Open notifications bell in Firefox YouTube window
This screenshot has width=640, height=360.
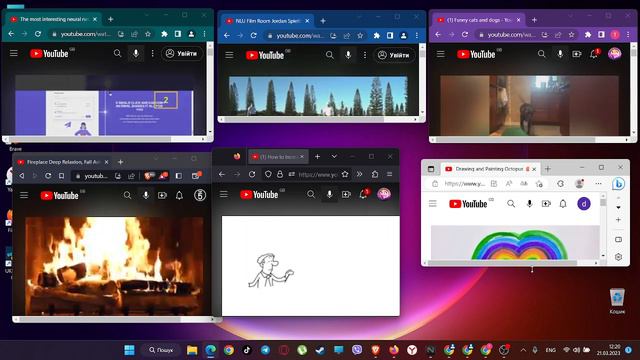point(363,194)
